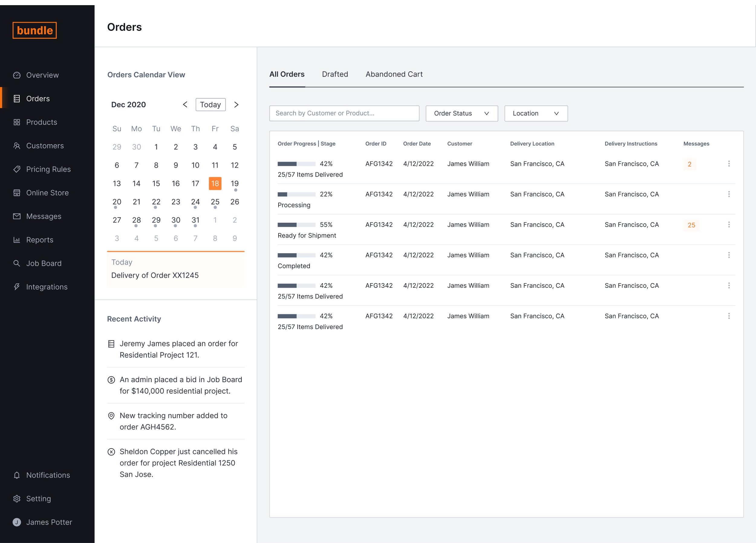Select the Abandoned Cart tab
The image size is (756, 543).
394,74
